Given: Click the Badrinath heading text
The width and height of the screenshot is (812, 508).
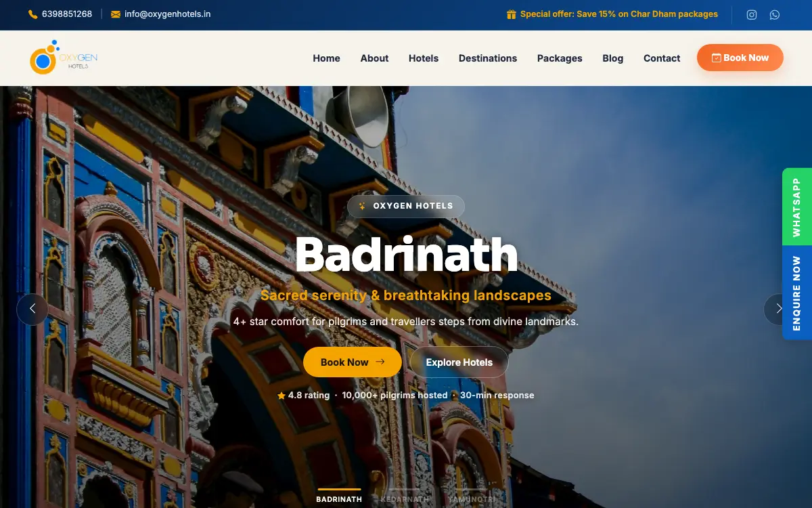Looking at the screenshot, I should [406, 254].
